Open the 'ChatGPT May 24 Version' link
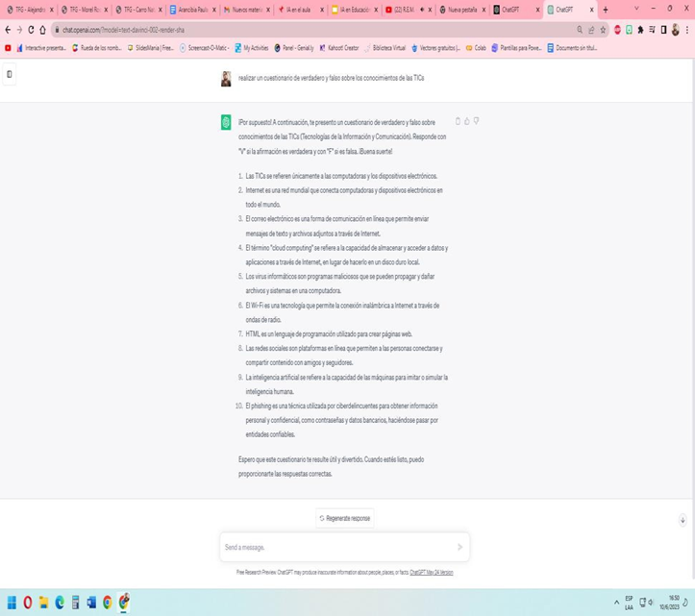The height and width of the screenshot is (616, 695). click(x=432, y=573)
